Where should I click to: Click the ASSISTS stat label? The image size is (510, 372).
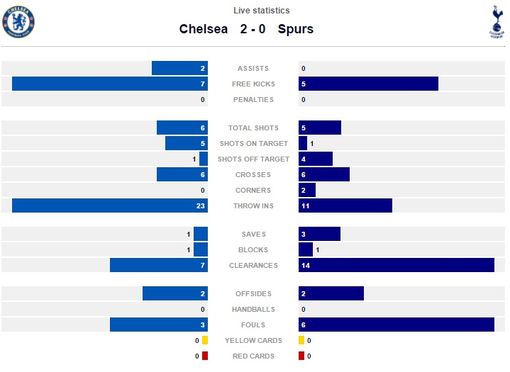click(x=253, y=68)
